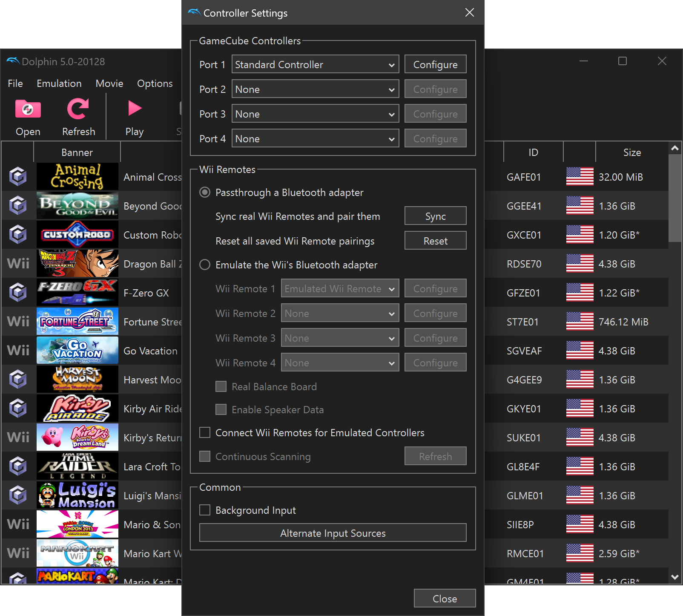Open the Port 4 controller dropdown
The image size is (683, 616).
[x=315, y=138]
